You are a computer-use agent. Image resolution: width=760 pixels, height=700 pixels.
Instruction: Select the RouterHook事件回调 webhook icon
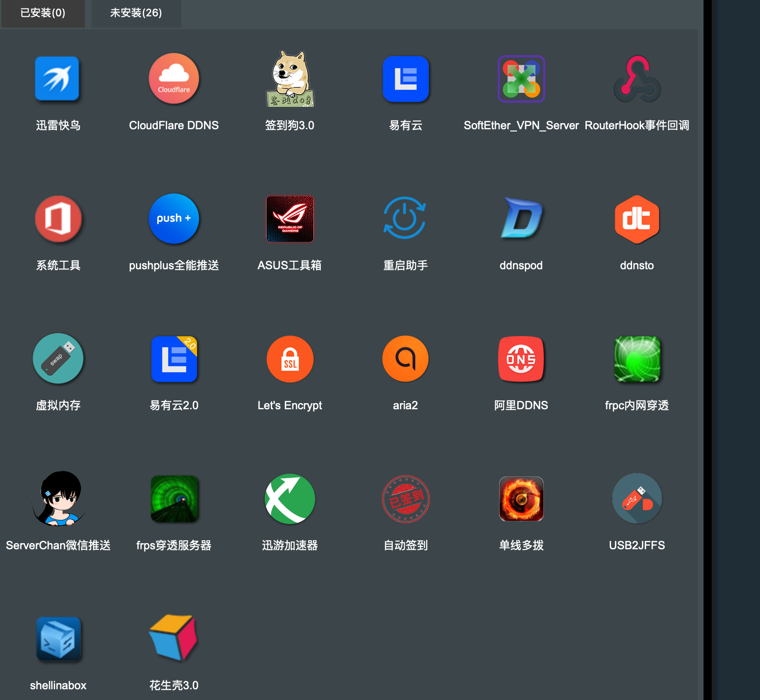pos(637,78)
